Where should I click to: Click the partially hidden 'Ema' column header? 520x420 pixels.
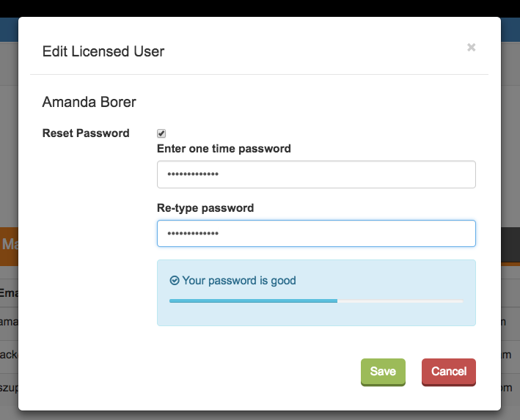pos(9,293)
